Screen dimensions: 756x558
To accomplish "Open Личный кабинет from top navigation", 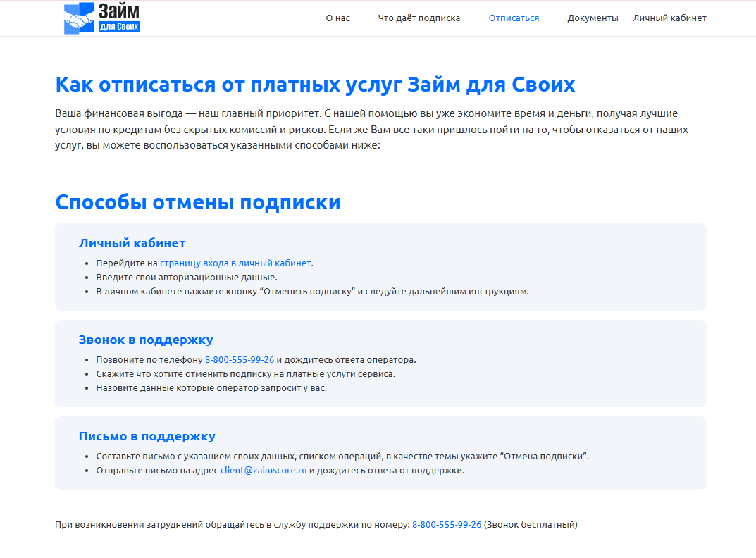I will (x=669, y=18).
